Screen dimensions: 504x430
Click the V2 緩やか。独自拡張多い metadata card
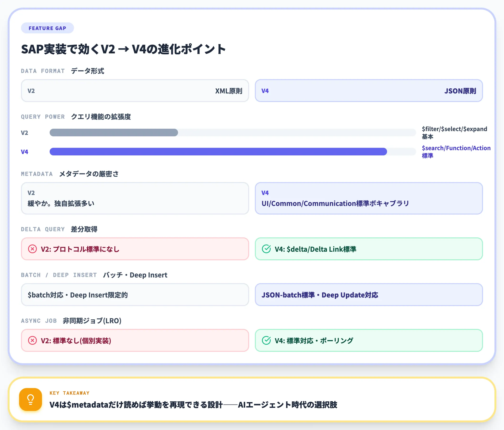(x=135, y=198)
